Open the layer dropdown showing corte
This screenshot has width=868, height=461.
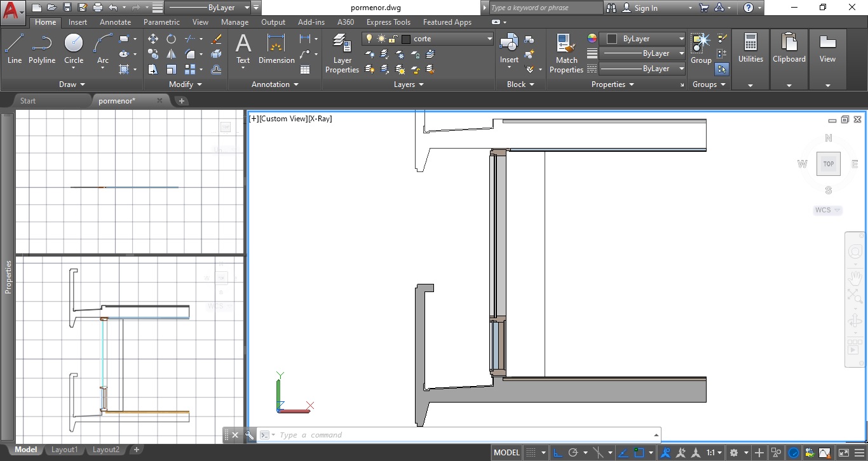point(428,39)
